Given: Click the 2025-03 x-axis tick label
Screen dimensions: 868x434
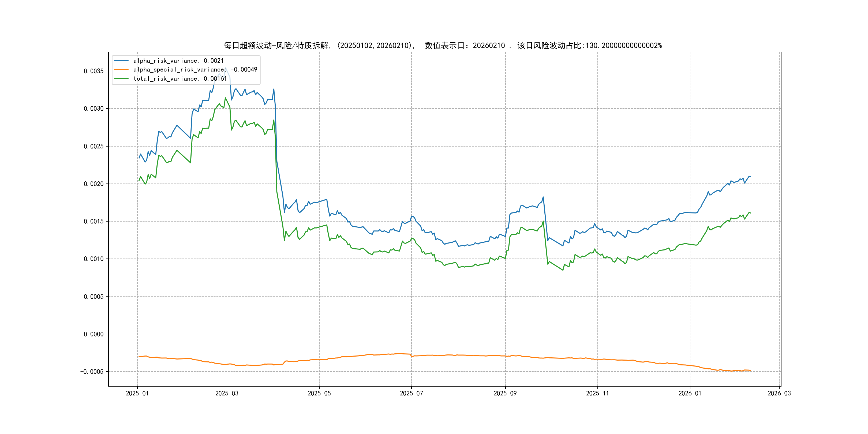Looking at the screenshot, I should (227, 393).
